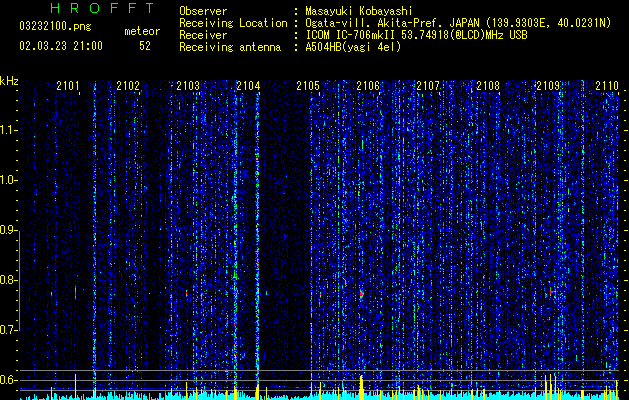Click the 2106 time marker
This screenshot has width=629, height=400.
coord(368,85)
